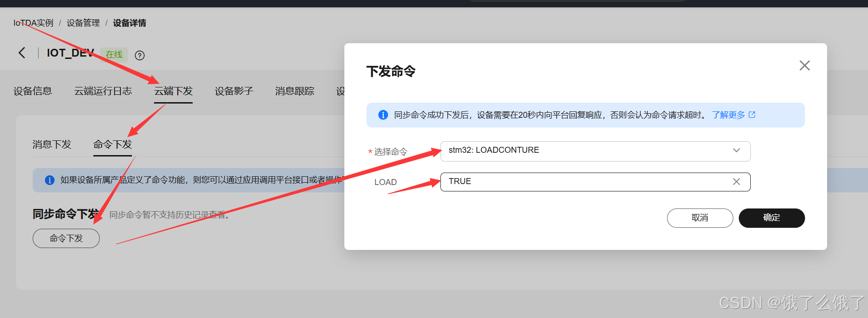Viewport: 868px width, 318px height.
Task: Confirm the command with 确定
Action: [x=771, y=218]
